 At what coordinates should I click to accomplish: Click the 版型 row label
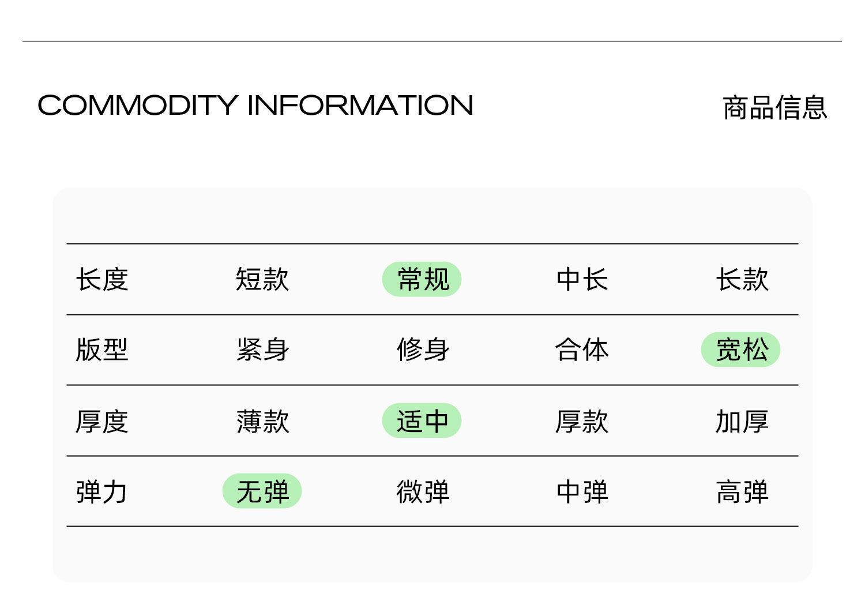coord(102,350)
